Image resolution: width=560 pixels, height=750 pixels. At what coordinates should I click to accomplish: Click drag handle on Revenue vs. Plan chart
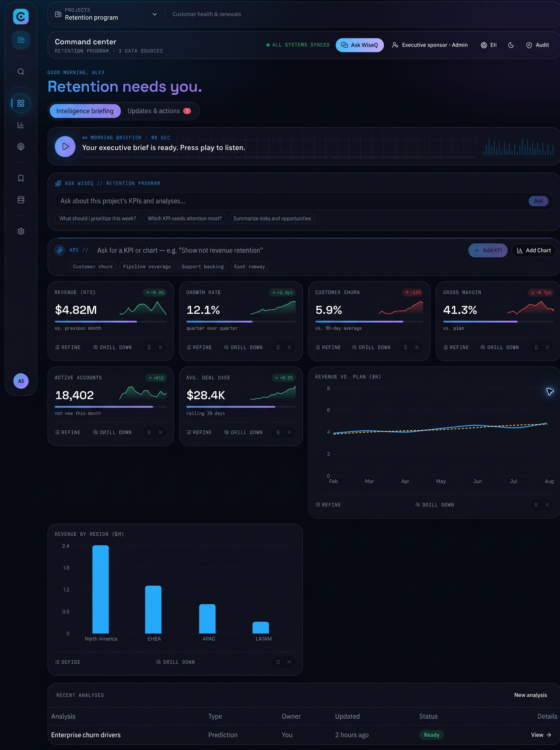coord(536,504)
